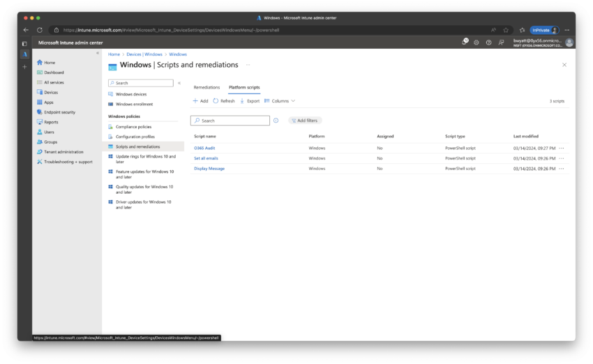The height and width of the screenshot is (364, 593).
Task: Reload the page with the refresh icon
Action: (40, 30)
